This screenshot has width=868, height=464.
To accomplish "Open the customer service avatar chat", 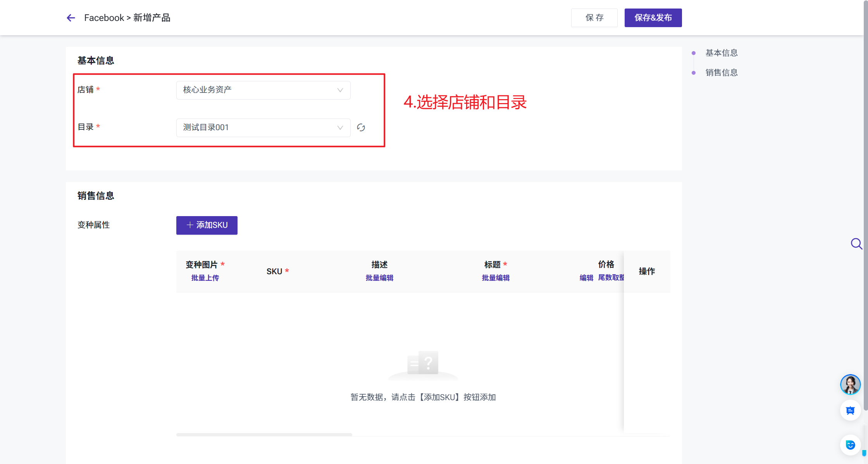I will click(850, 385).
